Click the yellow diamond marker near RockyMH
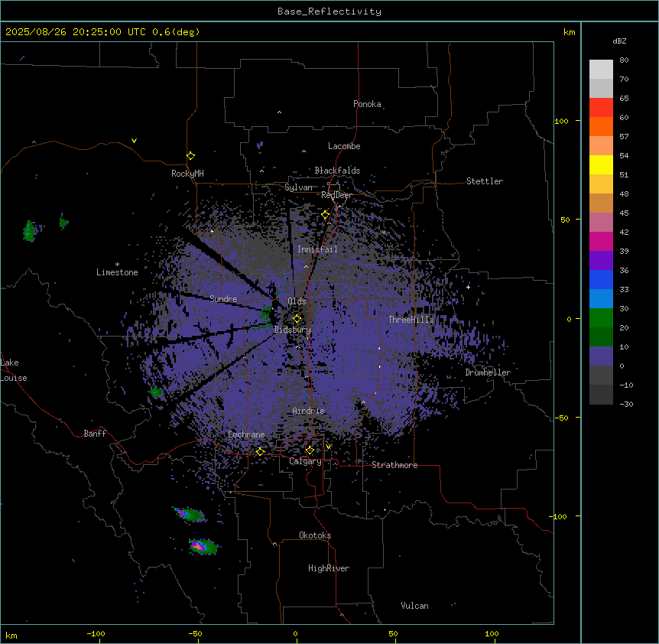 tap(191, 156)
